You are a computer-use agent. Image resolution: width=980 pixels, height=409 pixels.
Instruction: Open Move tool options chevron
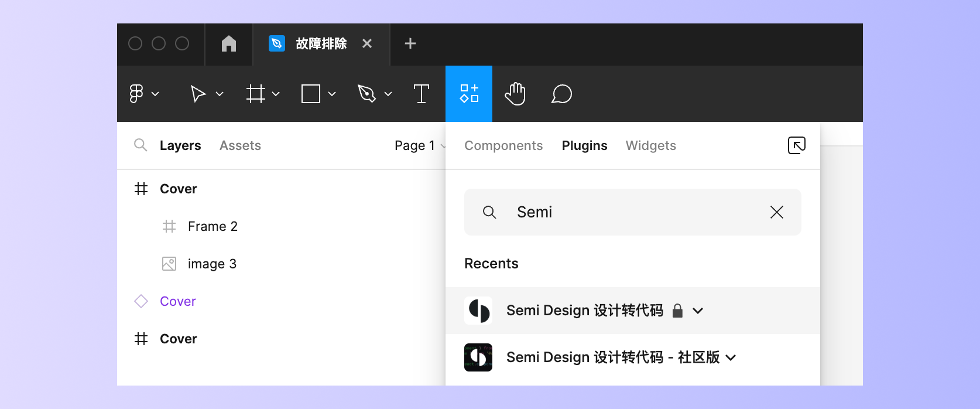pyautogui.click(x=220, y=94)
